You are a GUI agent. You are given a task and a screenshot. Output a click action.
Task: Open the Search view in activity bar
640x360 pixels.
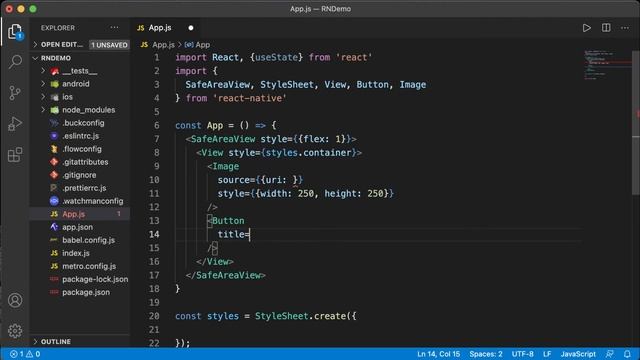(15, 62)
